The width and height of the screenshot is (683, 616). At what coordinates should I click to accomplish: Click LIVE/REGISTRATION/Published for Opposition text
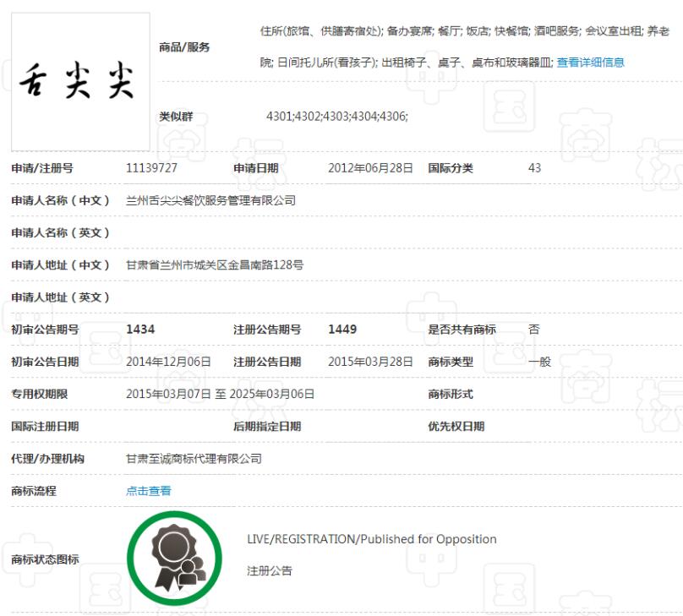tap(371, 539)
